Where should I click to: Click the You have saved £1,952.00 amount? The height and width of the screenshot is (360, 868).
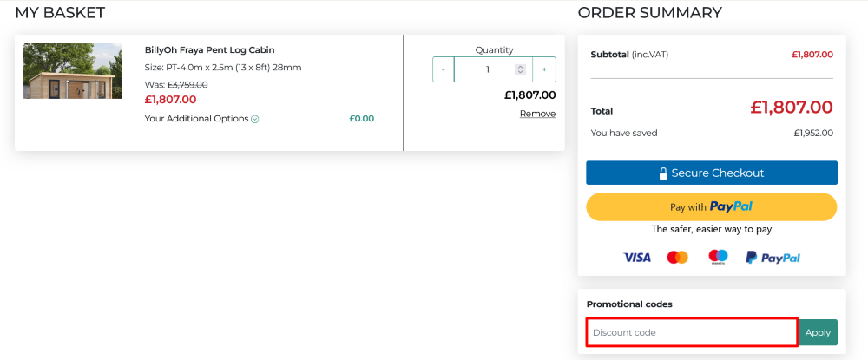click(813, 134)
